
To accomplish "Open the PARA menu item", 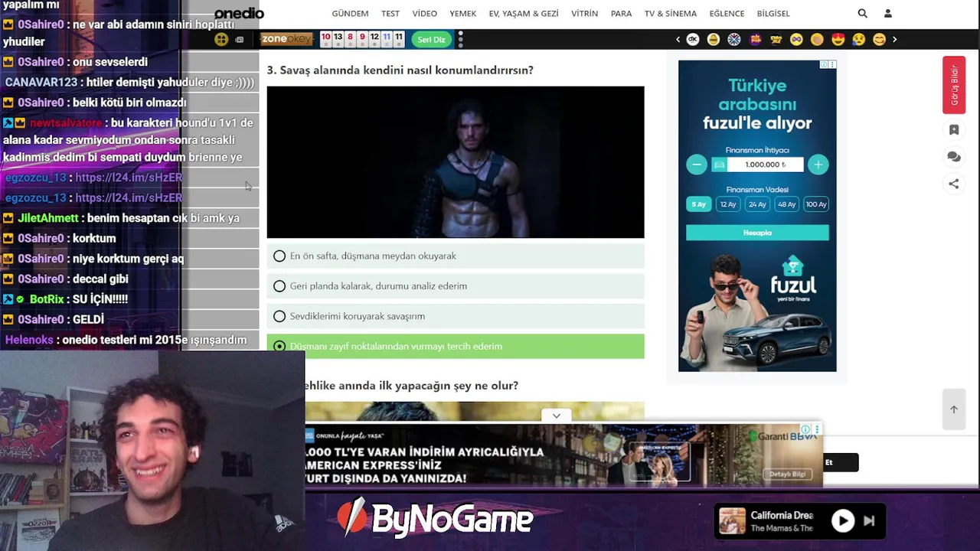I will tap(622, 14).
